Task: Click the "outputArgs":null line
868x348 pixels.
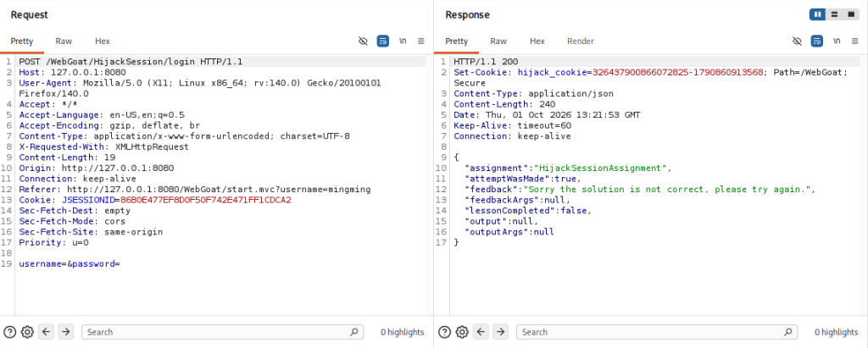Action: [509, 232]
